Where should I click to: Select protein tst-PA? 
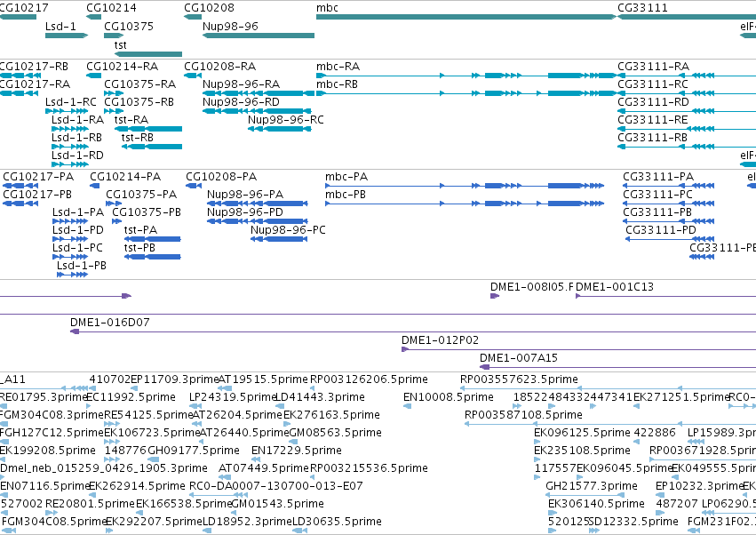(x=153, y=239)
